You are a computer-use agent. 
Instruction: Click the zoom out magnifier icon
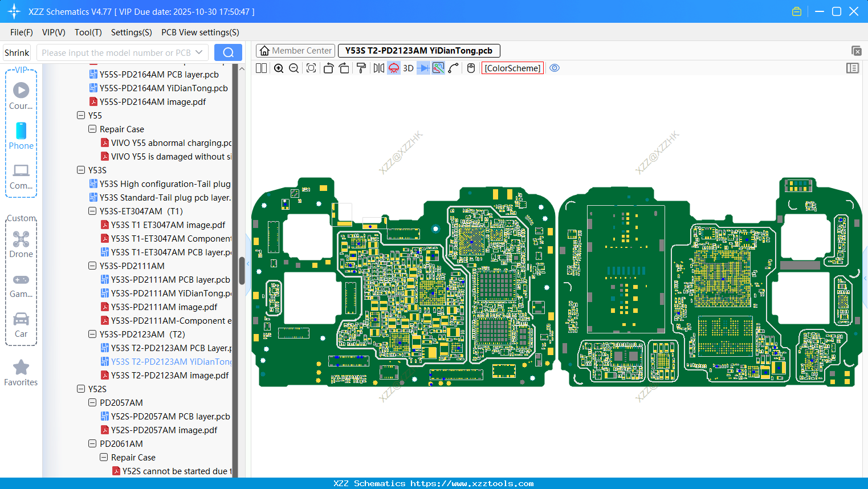pyautogui.click(x=294, y=68)
